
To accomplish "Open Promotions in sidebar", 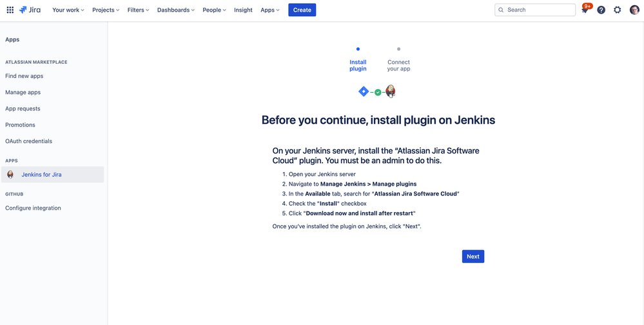I will [20, 125].
